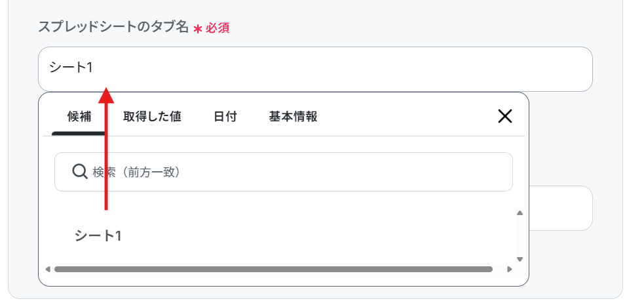Click the vertical scrollbar track
644x303 pixels.
coord(520,236)
